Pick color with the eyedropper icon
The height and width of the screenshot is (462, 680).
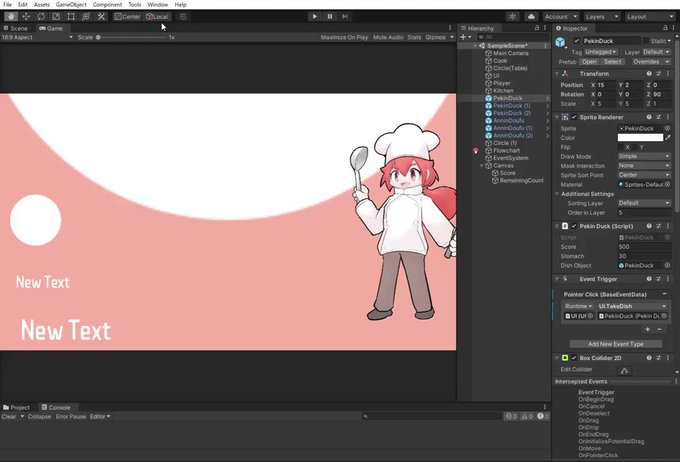(x=668, y=137)
